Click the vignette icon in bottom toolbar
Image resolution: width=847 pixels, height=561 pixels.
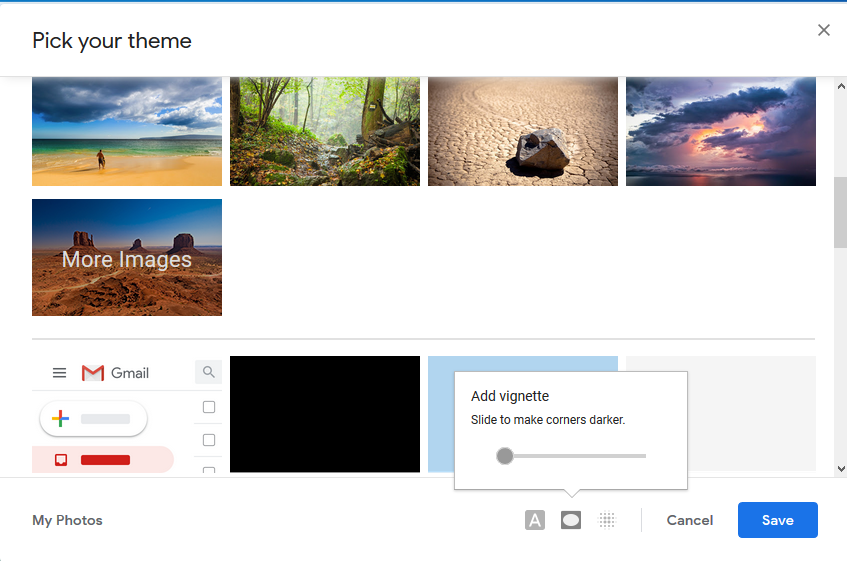tap(570, 520)
